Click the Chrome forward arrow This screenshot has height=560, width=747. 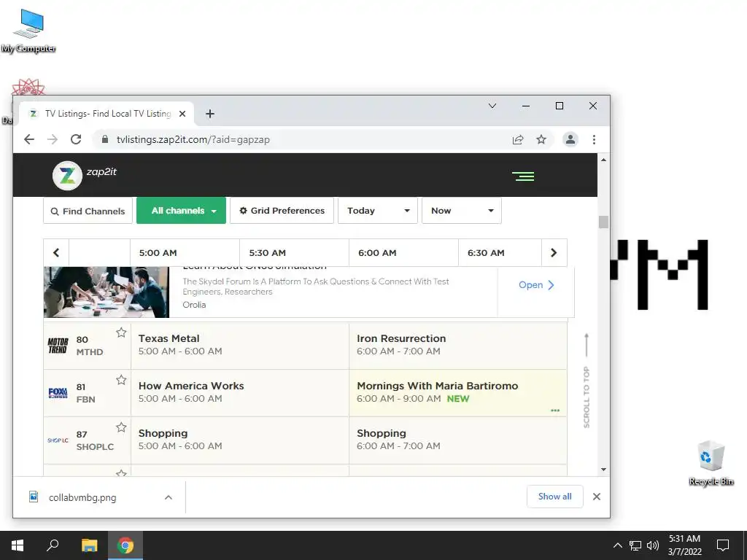(x=53, y=139)
